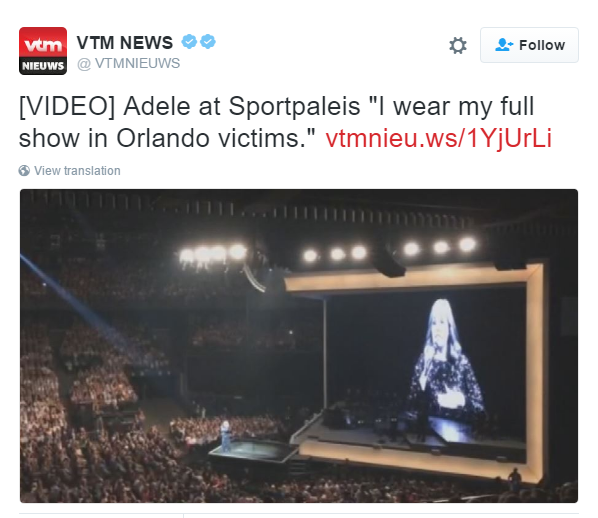Click the tweet text about Adele
Screen dimensions: 598x518
285,122
